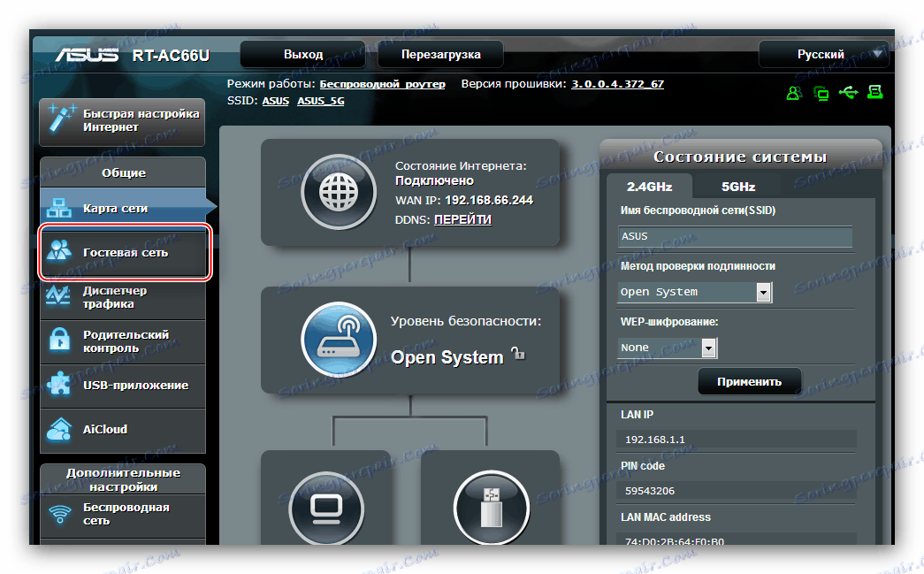Click the Guest Network people icon
This screenshot has width=924, height=574.
tap(59, 251)
